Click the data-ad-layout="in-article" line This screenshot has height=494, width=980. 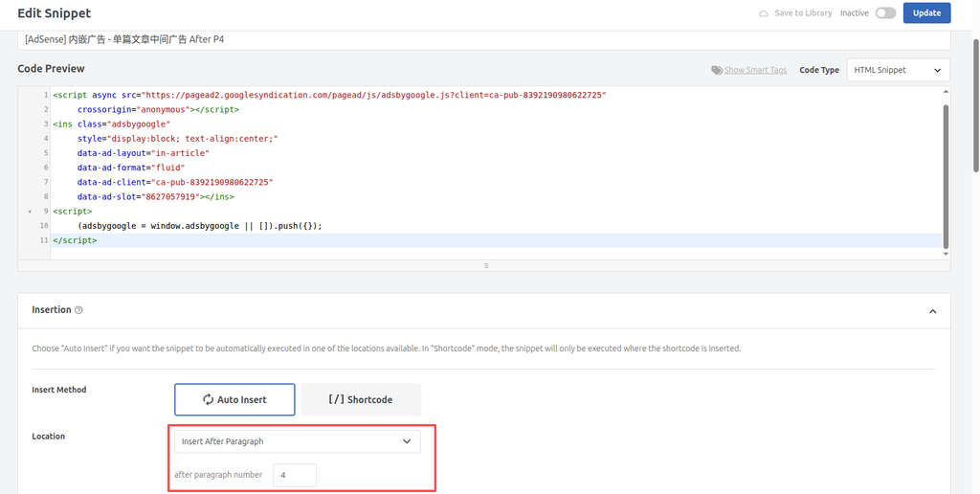[144, 152]
